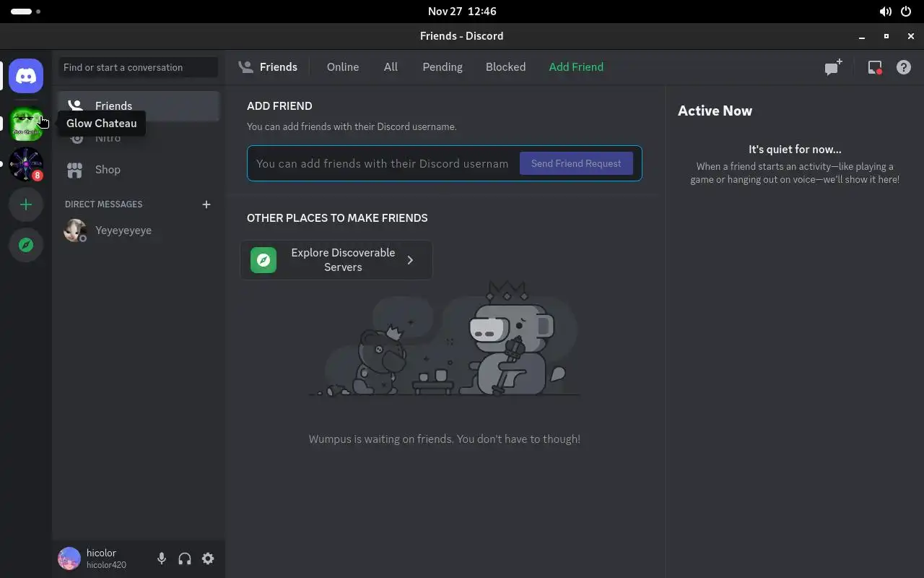This screenshot has height=578, width=924.
Task: Click the hicolor420 username text
Action: click(x=106, y=565)
